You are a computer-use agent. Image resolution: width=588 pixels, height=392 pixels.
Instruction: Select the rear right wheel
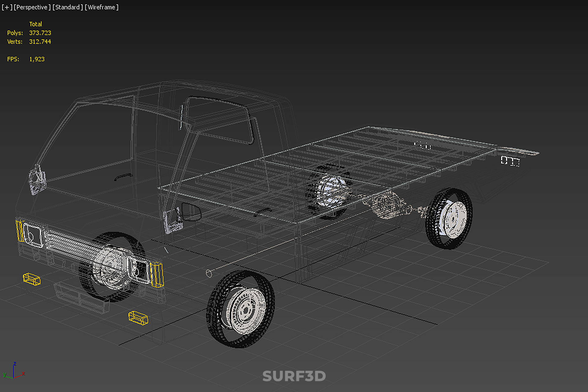[x=449, y=219]
